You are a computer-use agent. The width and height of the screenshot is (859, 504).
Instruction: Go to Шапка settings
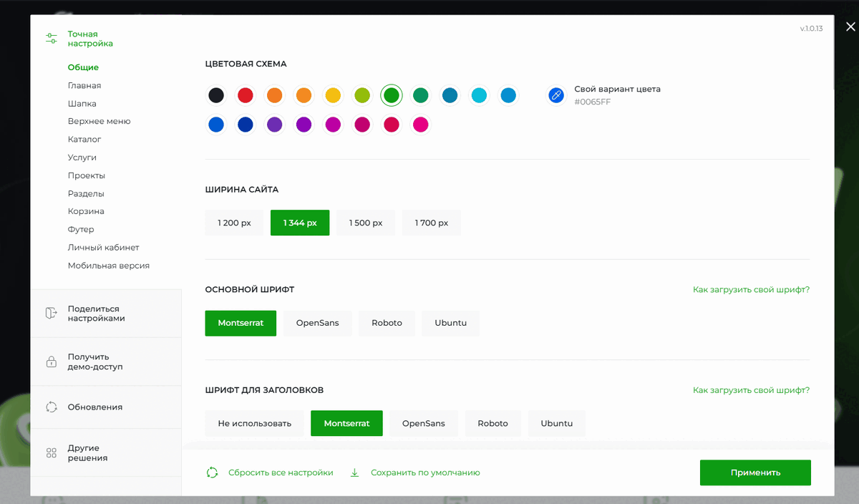82,104
